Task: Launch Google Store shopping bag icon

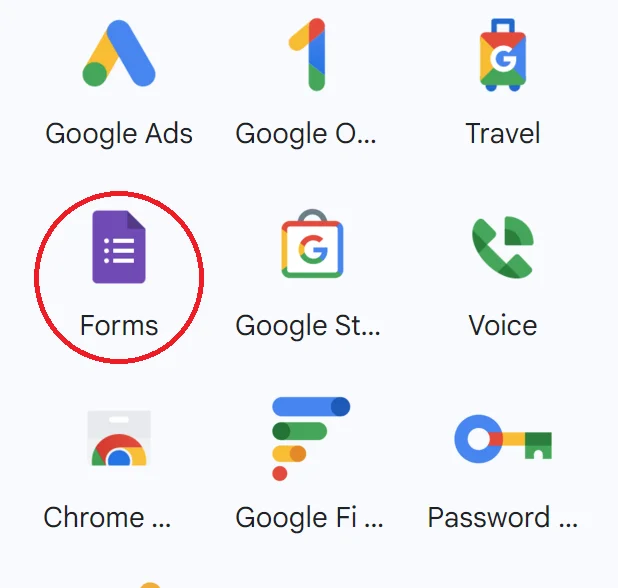Action: coord(312,244)
